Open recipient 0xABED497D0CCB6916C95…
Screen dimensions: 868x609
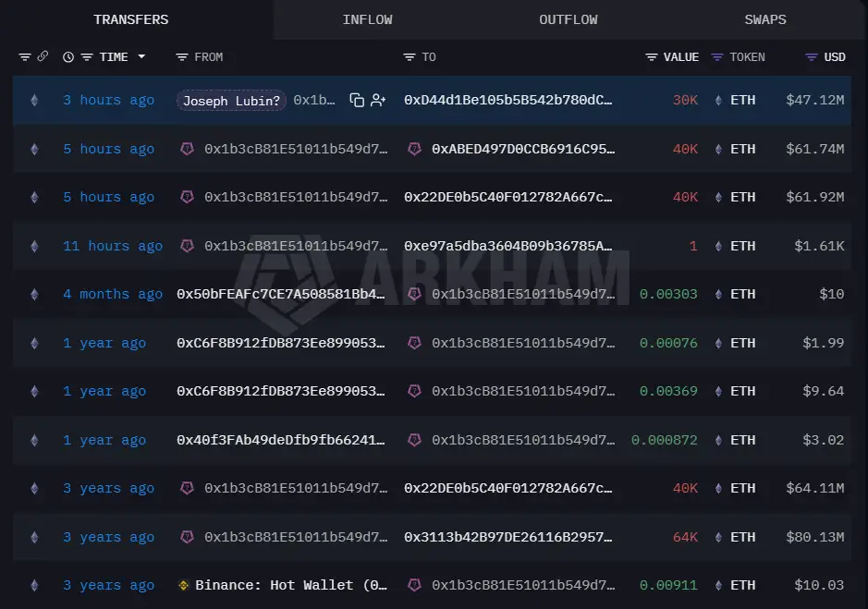tap(522, 149)
